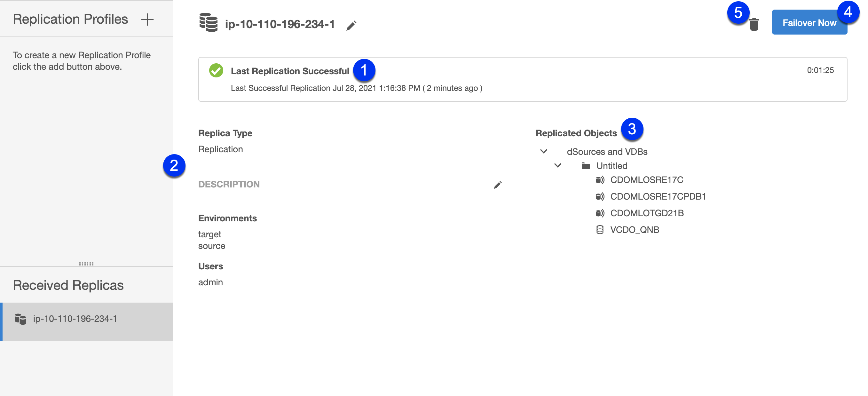Click the VDB icon beside VCDO_QNB
This screenshot has height=396, width=868.
pos(600,230)
